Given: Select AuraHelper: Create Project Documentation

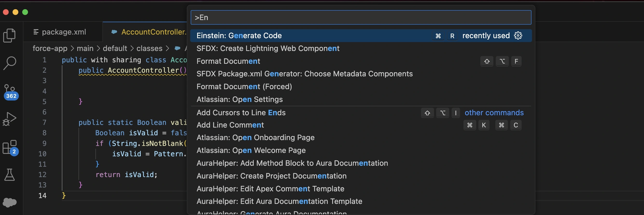Looking at the screenshot, I should pyautogui.click(x=361, y=176).
